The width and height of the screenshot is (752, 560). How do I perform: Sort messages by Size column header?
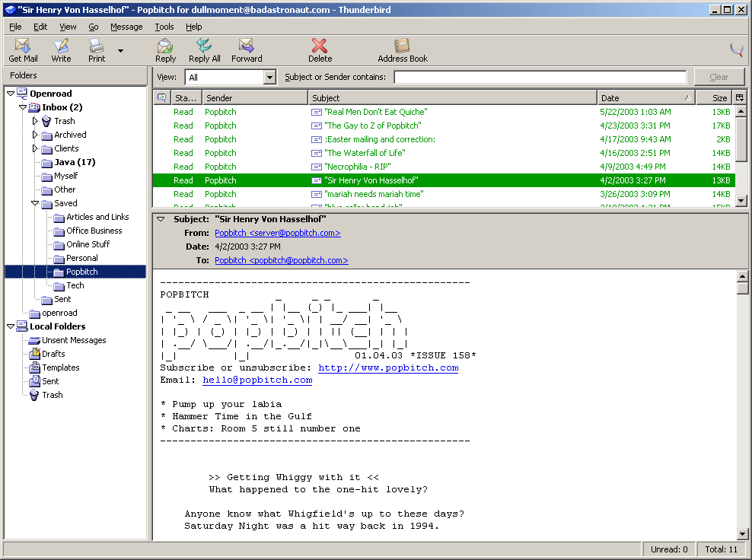[714, 98]
